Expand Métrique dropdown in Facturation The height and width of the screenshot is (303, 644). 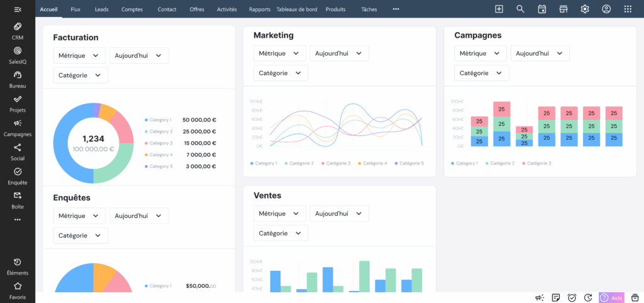click(x=79, y=55)
